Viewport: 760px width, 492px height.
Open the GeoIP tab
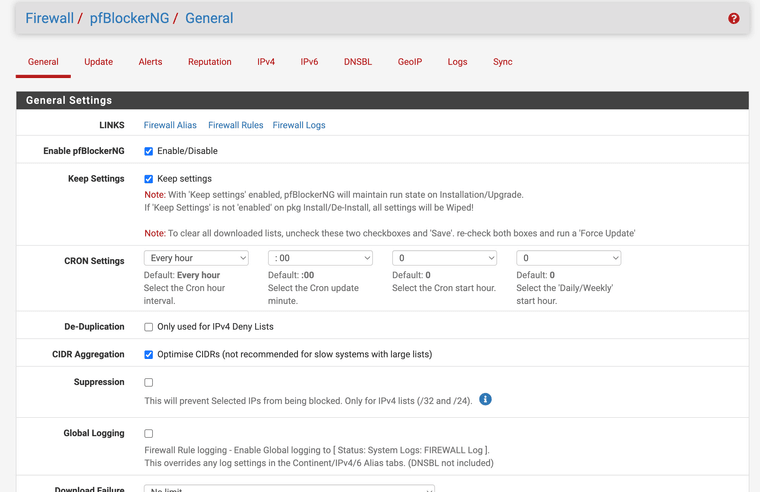(x=410, y=62)
